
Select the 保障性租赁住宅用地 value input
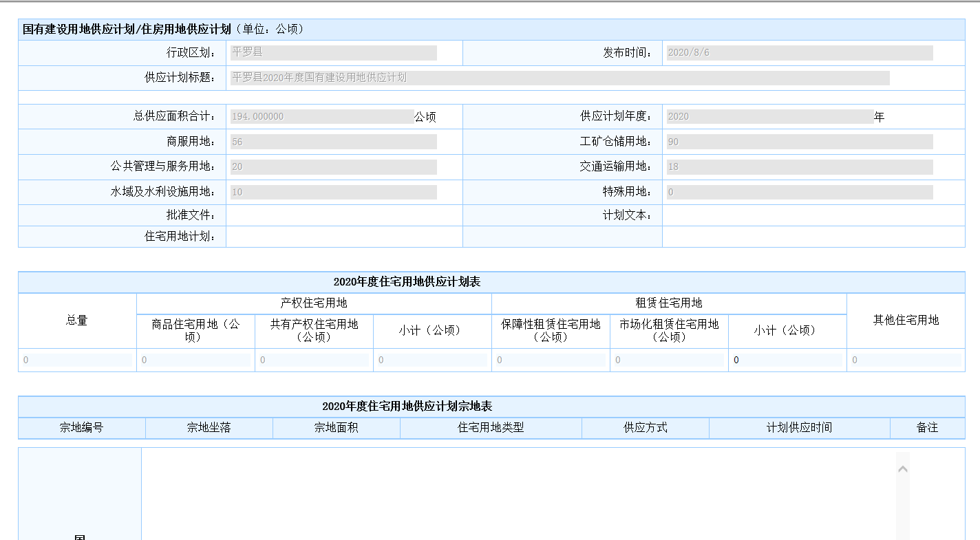point(551,360)
